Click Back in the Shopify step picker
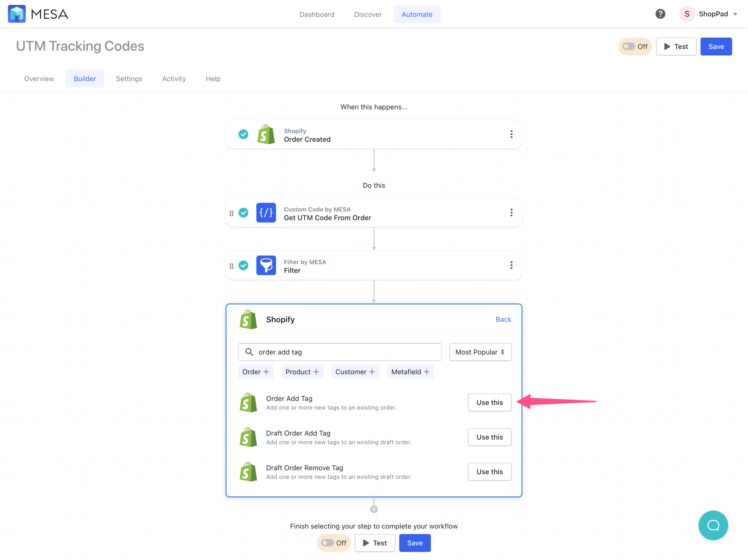Viewport: 748px width, 560px height. pos(503,319)
